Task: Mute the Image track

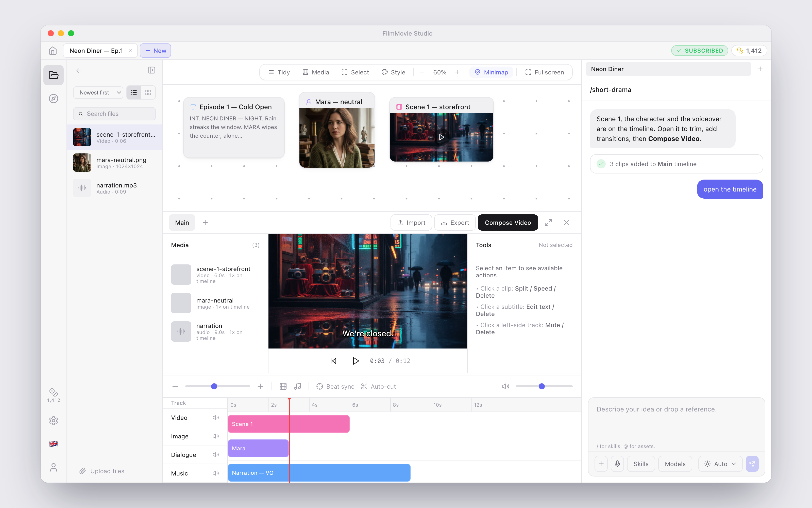Action: coord(216,436)
